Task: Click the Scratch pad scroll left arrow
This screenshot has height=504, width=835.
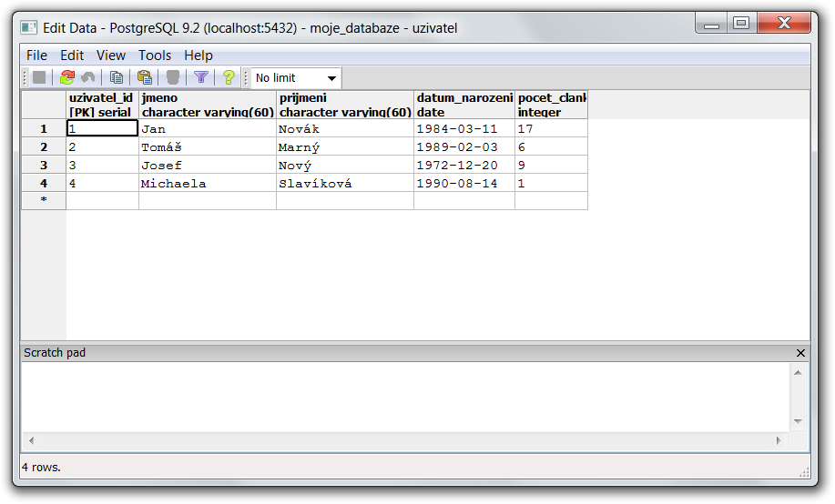Action: 32,440
